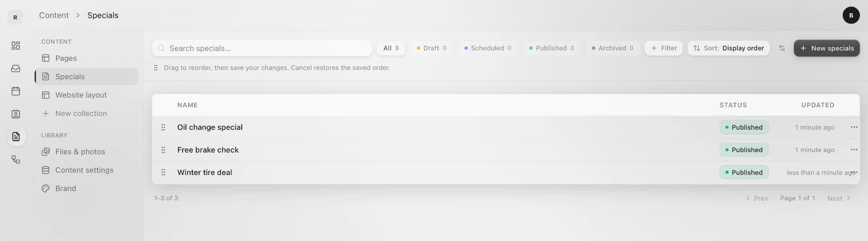Go to Next page
868x241 pixels.
point(839,198)
